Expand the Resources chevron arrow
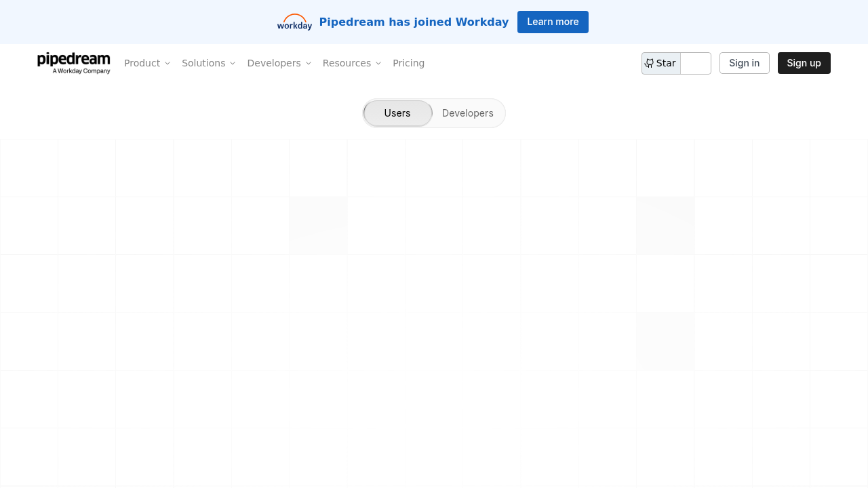The image size is (868, 488). pos(378,64)
